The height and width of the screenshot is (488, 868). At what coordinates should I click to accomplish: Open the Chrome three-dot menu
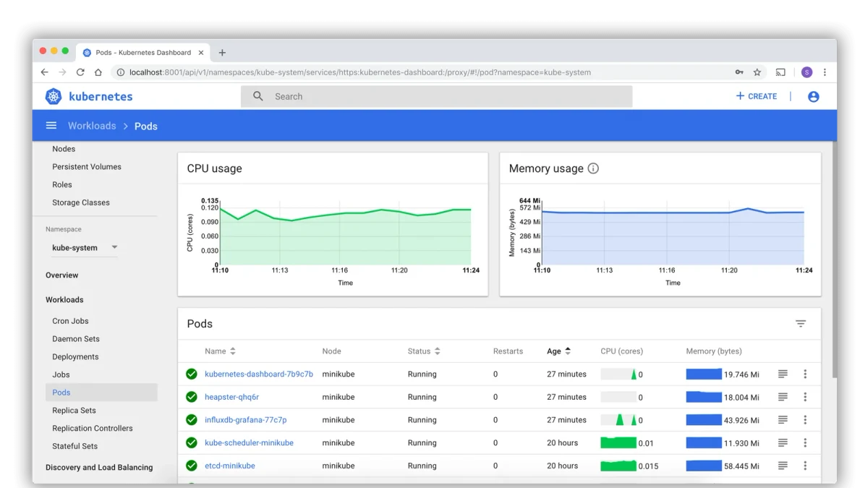coord(825,72)
